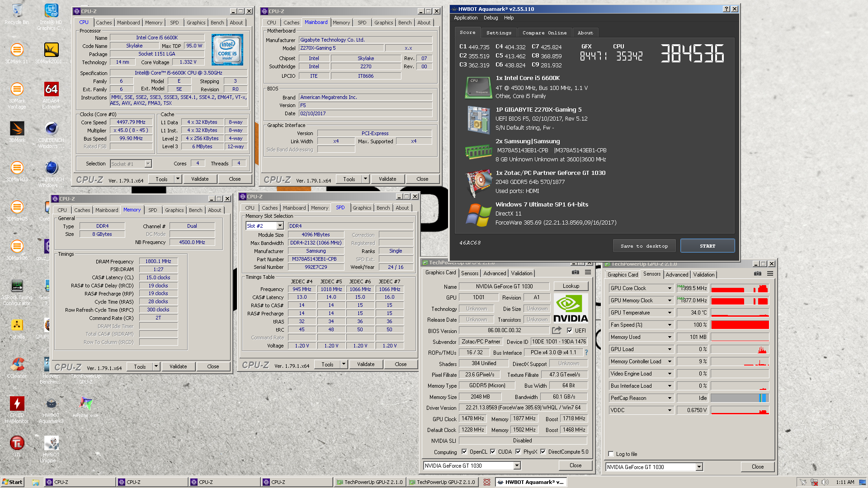Click Save to desktop button
This screenshot has width=868, height=488.
[644, 246]
